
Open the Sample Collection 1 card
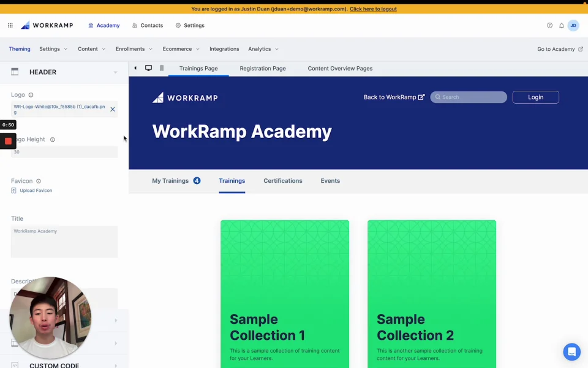pyautogui.click(x=285, y=294)
